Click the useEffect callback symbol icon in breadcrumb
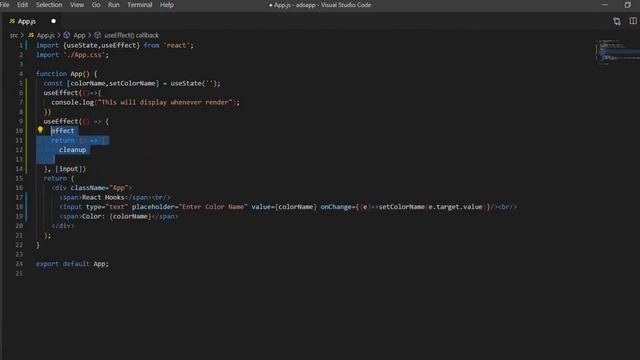Image resolution: width=640 pixels, height=360 pixels. click(98, 36)
